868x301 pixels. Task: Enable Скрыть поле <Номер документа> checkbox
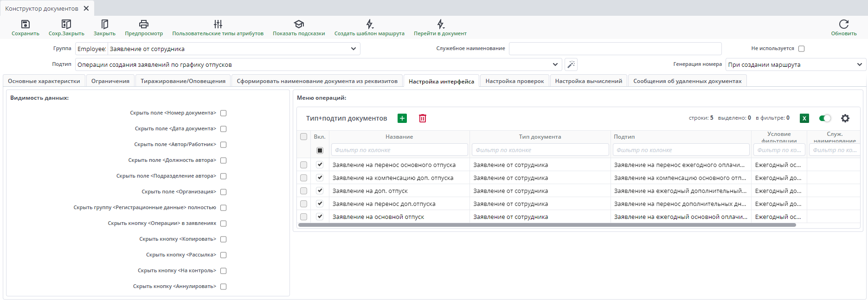(x=223, y=113)
